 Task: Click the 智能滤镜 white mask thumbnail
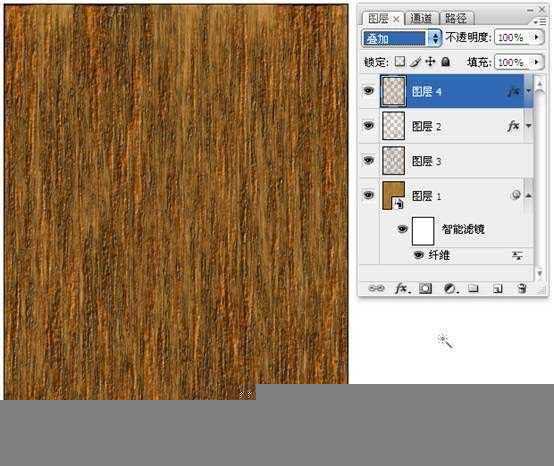click(x=423, y=231)
